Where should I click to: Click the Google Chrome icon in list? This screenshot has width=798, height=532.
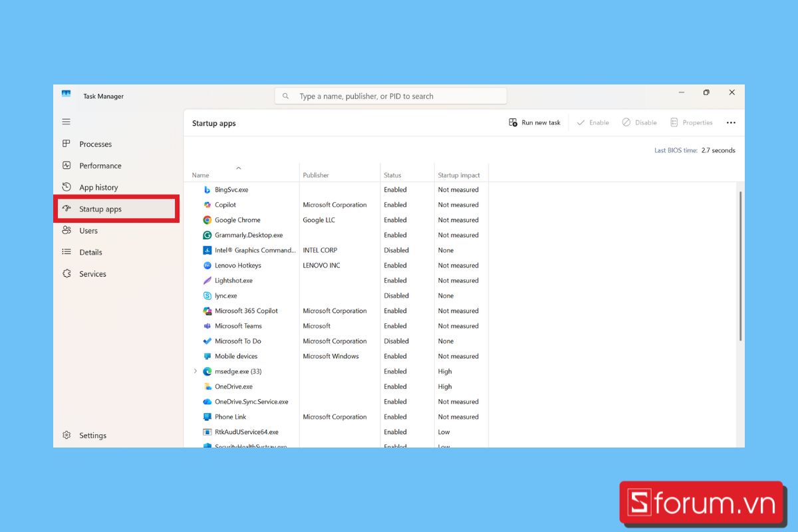207,220
